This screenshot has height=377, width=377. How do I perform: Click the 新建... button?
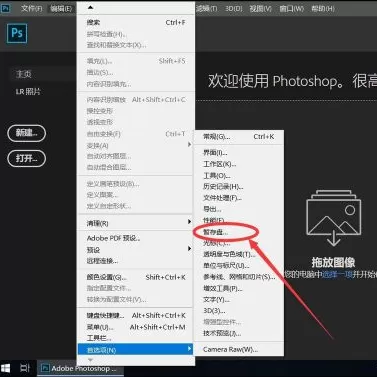tap(27, 133)
